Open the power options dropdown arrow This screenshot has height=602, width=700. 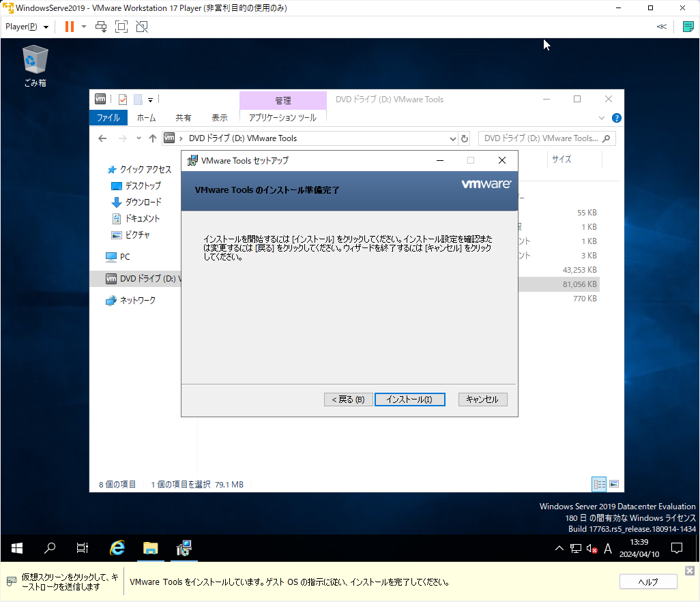pyautogui.click(x=84, y=27)
